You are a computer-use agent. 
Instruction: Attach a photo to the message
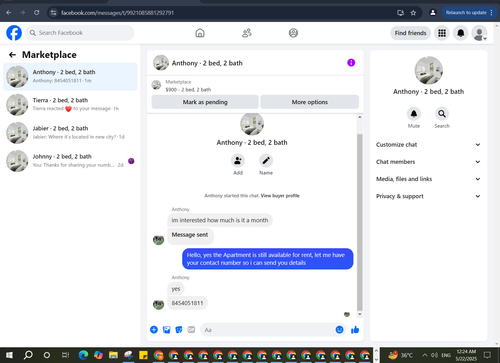tap(166, 330)
